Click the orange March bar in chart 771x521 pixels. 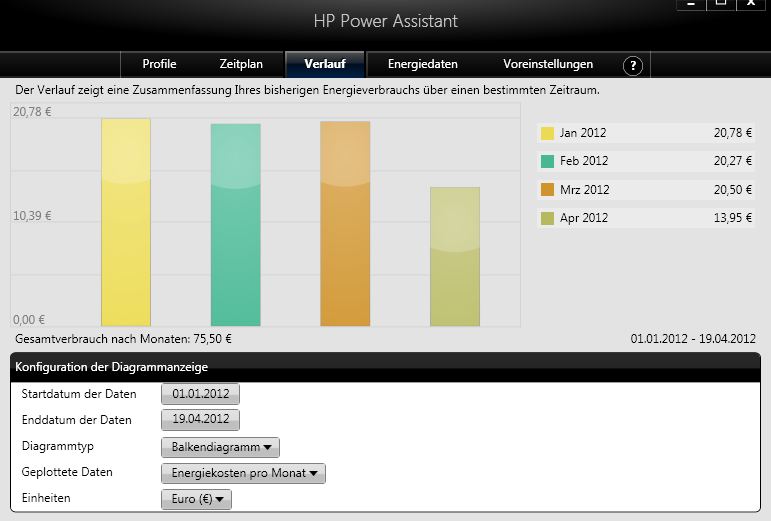coord(345,224)
